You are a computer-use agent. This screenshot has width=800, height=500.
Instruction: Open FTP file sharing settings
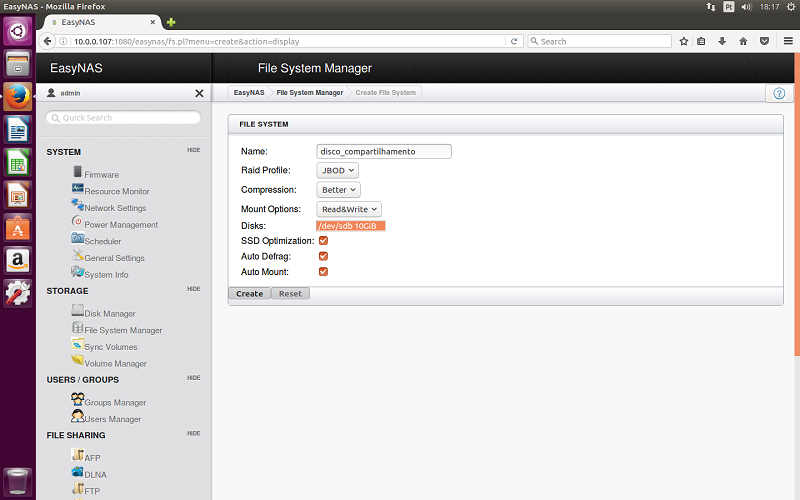[x=92, y=491]
